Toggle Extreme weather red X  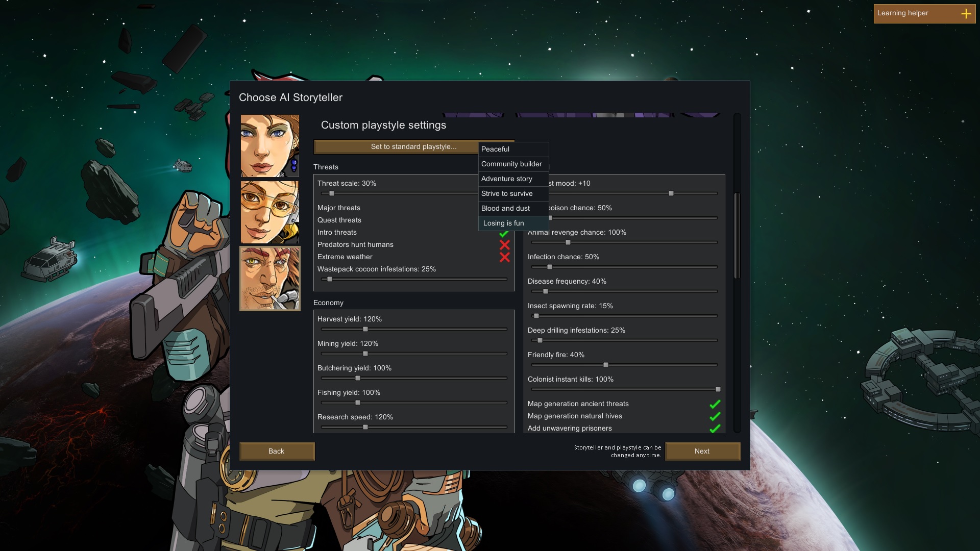(x=505, y=257)
